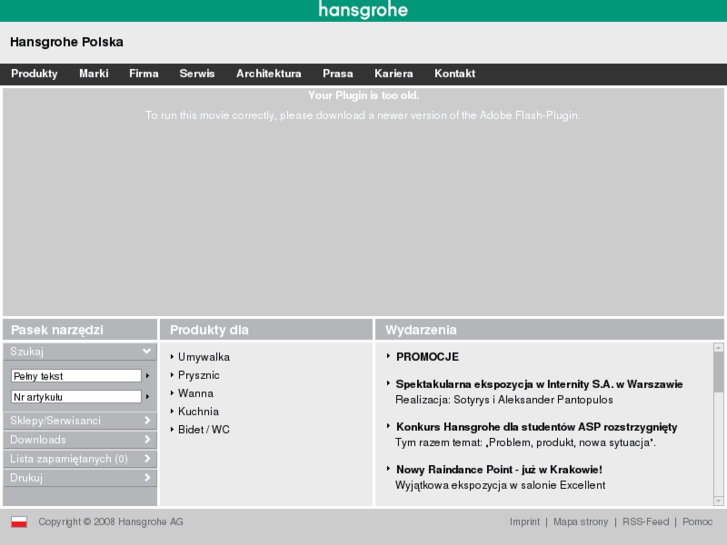Open the PROMOCJE event link
727x545 pixels.
coord(427,357)
